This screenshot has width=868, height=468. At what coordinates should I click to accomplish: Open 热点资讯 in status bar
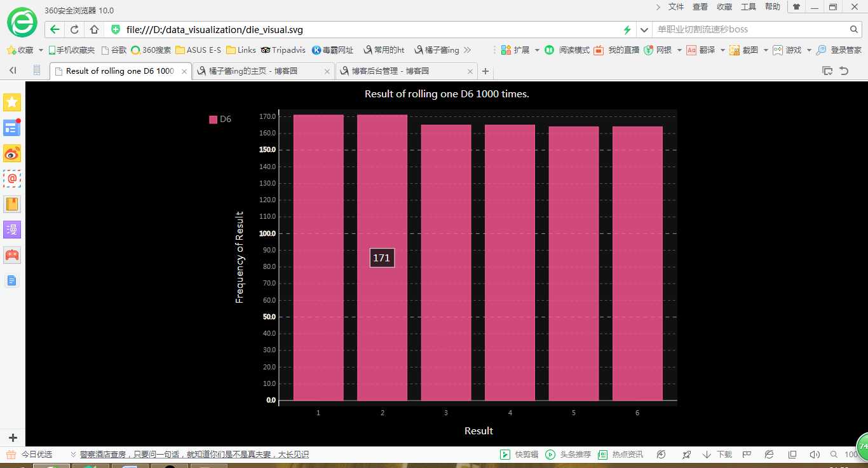[621, 455]
